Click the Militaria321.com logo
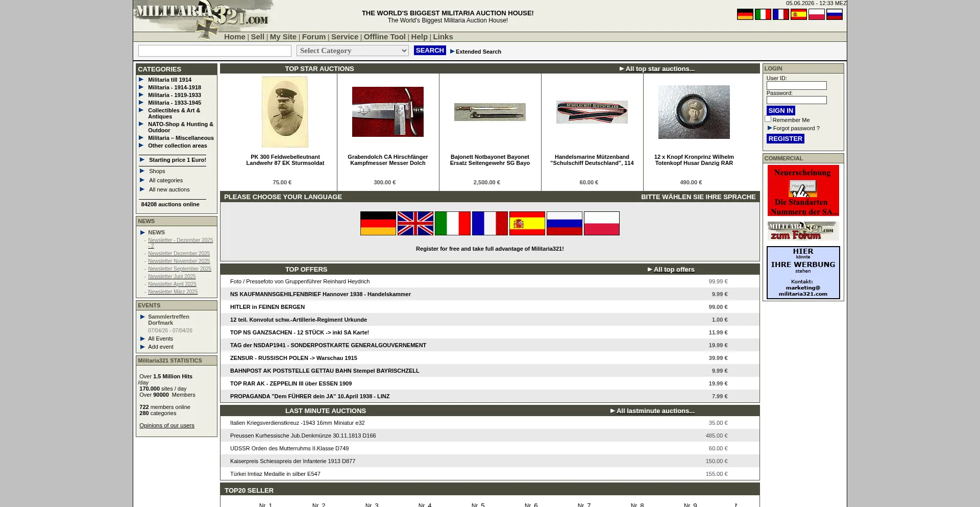Viewport: 980px width, 507px height. tap(203, 18)
